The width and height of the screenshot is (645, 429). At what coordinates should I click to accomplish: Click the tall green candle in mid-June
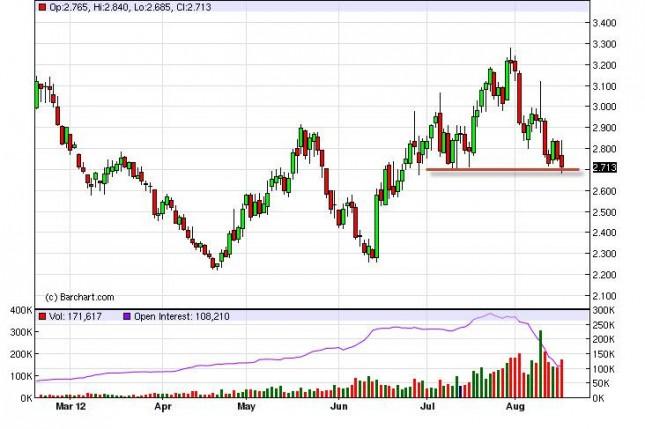376,226
